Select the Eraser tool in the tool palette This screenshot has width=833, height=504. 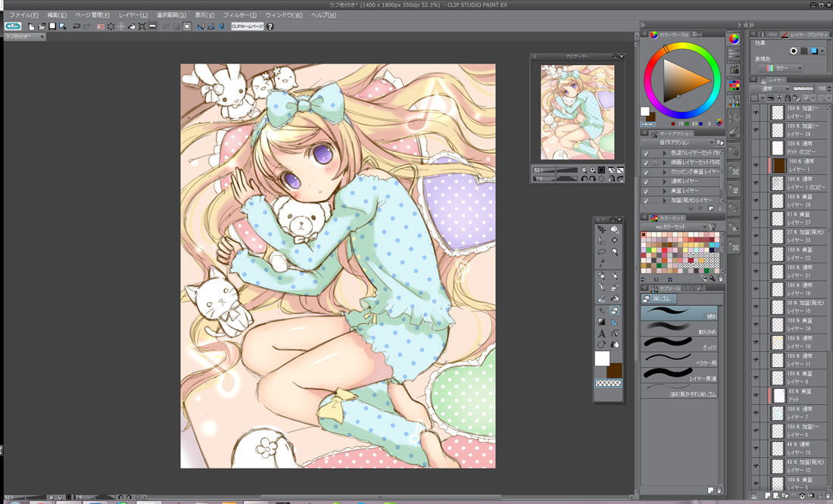point(615,311)
